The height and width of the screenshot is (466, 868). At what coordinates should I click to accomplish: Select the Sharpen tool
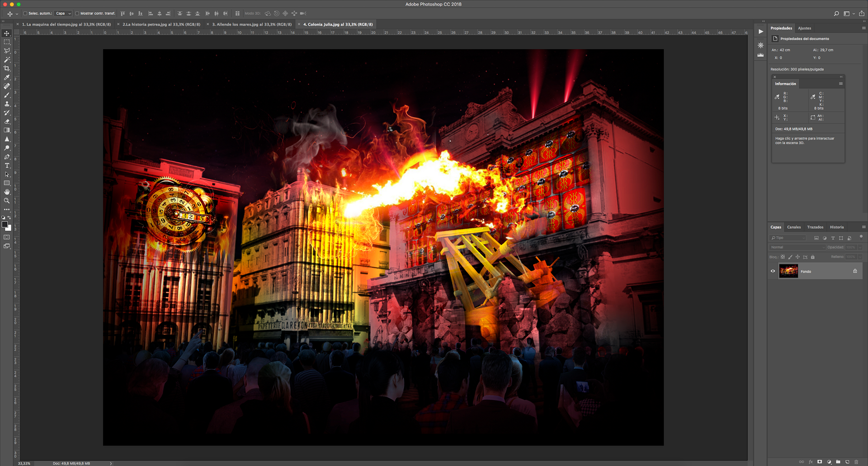tap(7, 139)
